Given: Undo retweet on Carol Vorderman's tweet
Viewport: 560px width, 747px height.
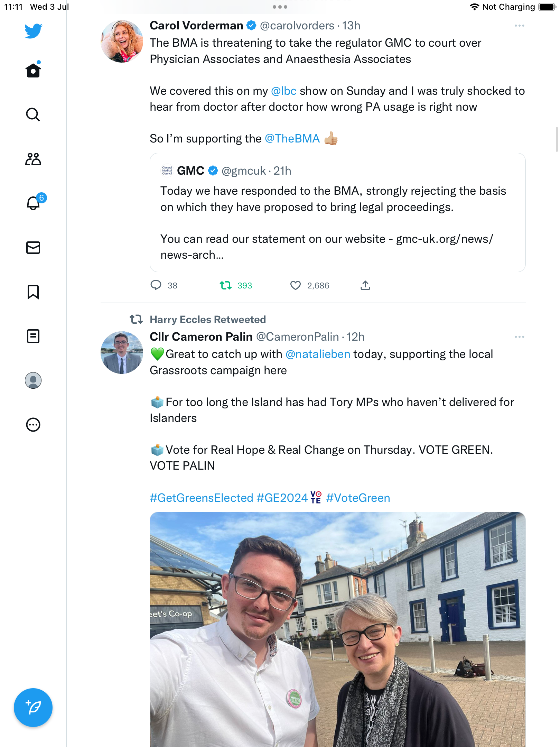Looking at the screenshot, I should (226, 286).
